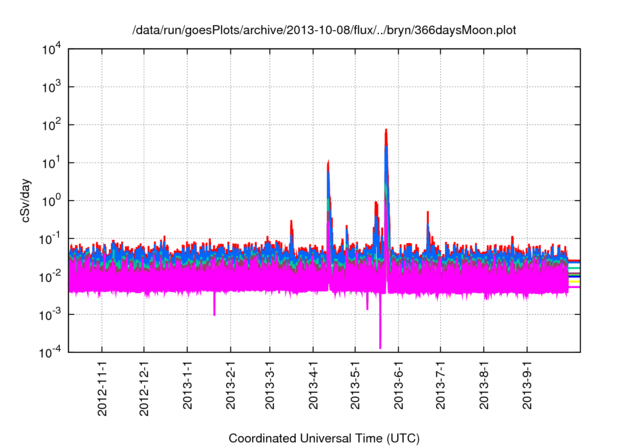
Task: Click the red peak just after 2013-4-1
Action: click(329, 163)
